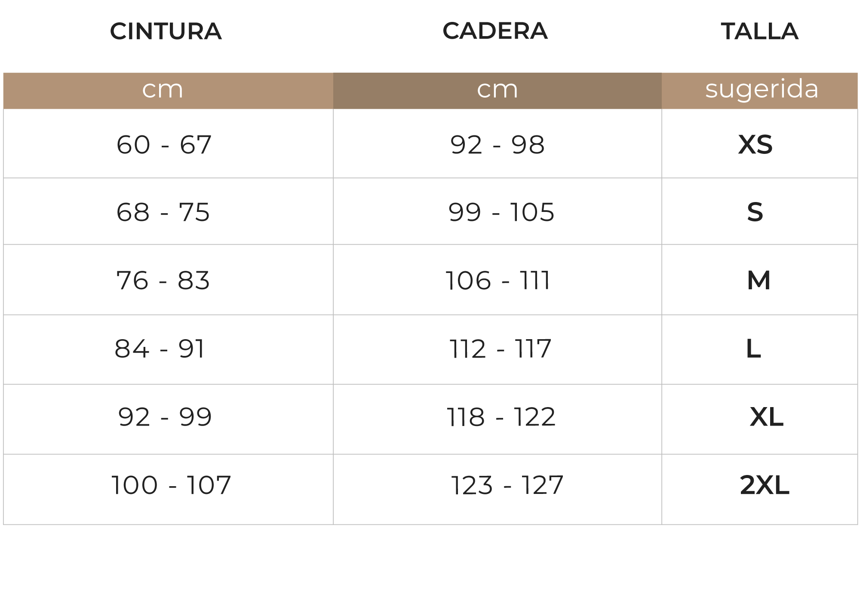Click the dark brown cadera 'cm' header

coord(498,91)
